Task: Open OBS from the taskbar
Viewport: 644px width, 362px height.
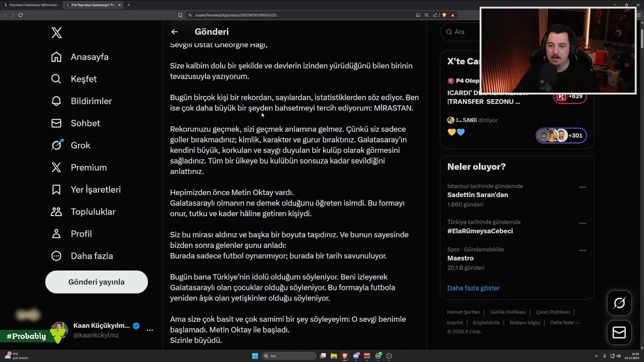Action: [x=389, y=356]
